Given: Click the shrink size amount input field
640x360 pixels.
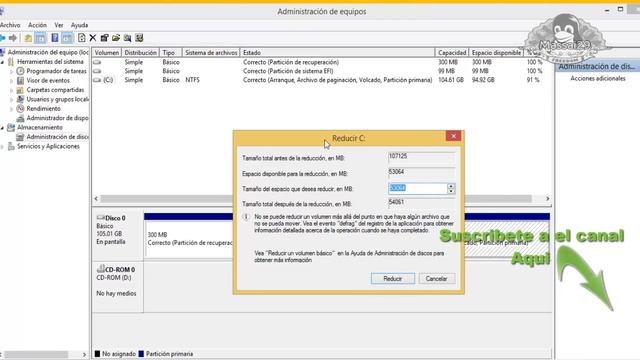Looking at the screenshot, I should click(x=418, y=188).
